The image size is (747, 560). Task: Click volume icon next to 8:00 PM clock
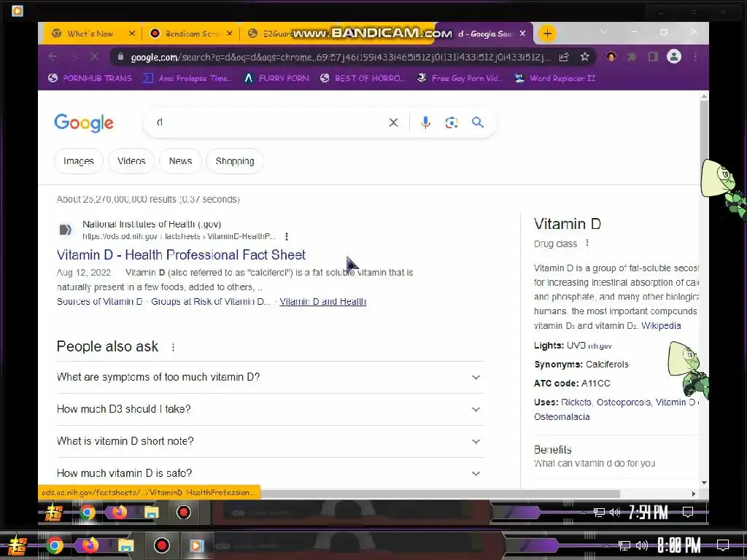click(642, 545)
